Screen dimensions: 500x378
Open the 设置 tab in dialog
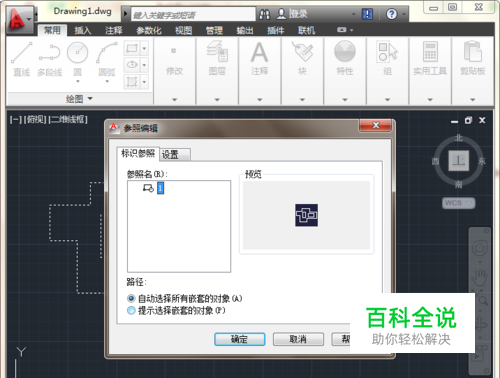coord(174,154)
